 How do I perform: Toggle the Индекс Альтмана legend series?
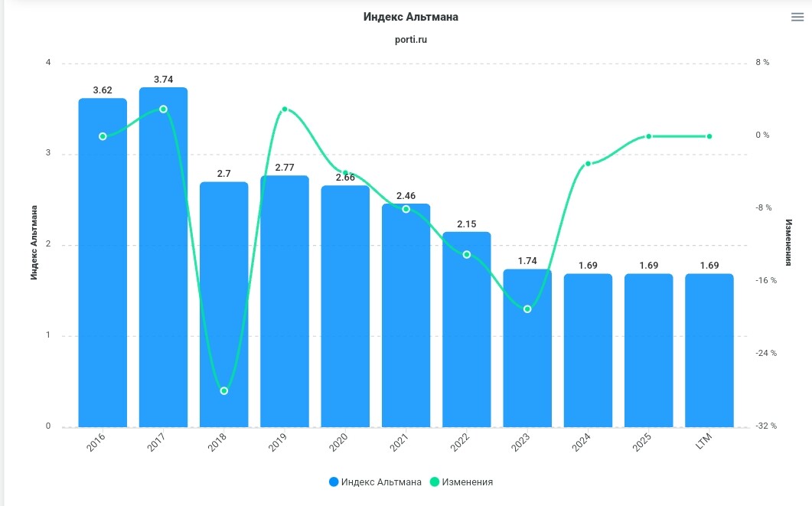380,482
